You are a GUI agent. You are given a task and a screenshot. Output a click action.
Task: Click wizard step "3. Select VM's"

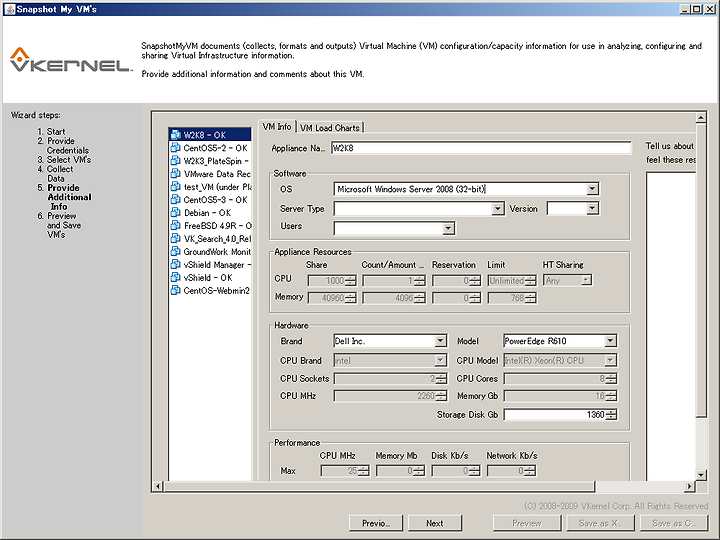64,159
